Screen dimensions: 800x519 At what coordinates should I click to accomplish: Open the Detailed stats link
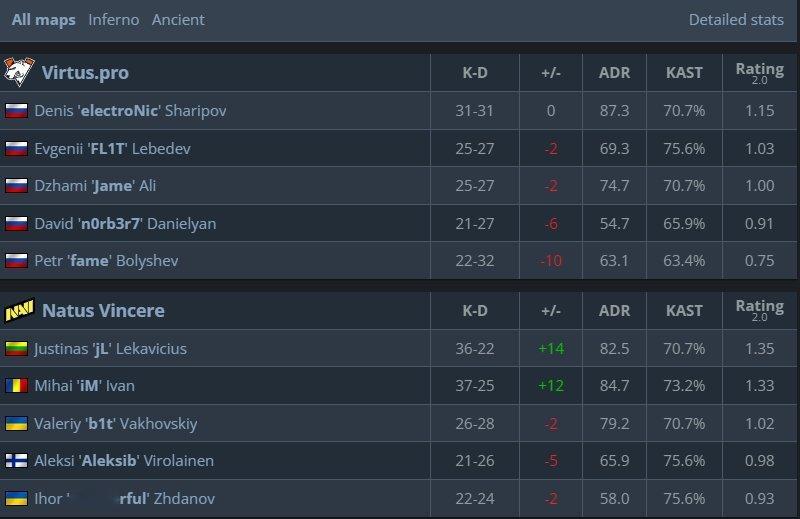coord(736,20)
